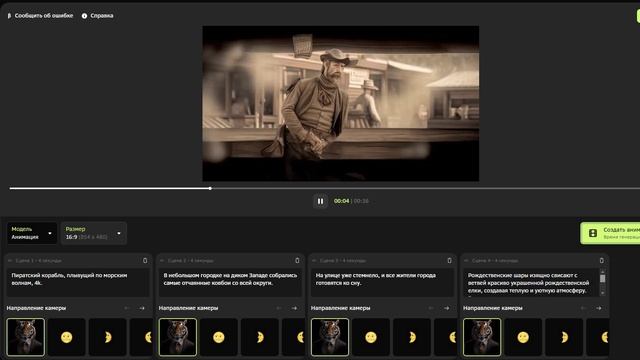Show previous camera directions in Сцена 2

279,308
